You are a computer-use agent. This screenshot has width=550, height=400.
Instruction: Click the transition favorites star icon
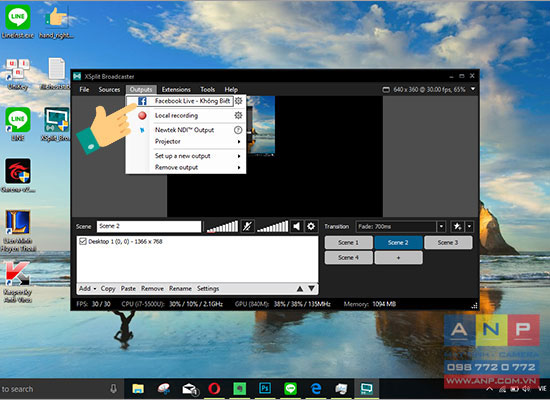click(x=457, y=227)
